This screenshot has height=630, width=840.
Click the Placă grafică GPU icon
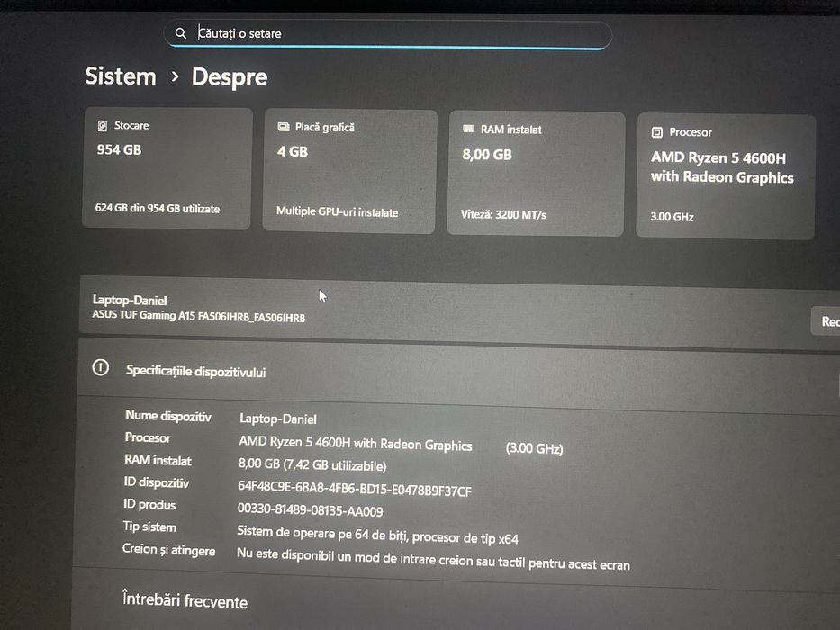pos(284,127)
